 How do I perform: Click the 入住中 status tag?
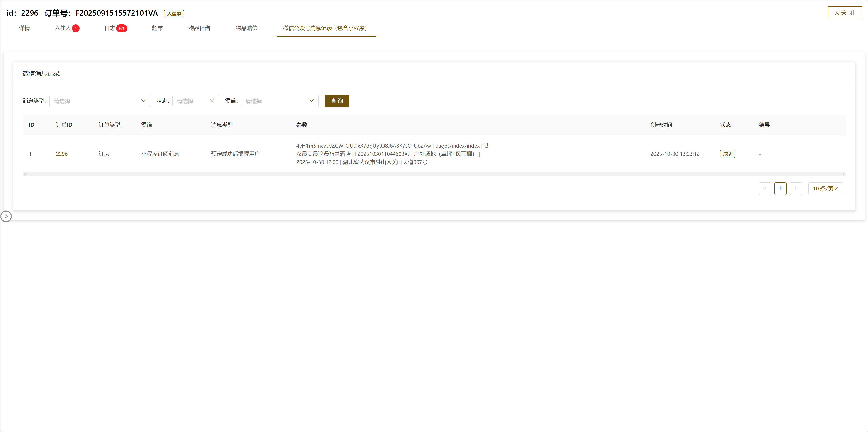[174, 14]
